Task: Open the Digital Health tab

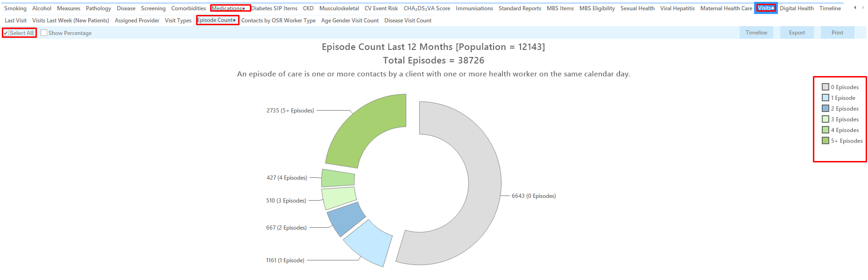Action: point(797,8)
